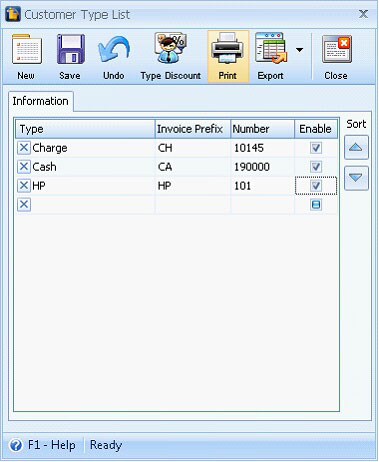Click the Number column header
This screenshot has height=462, width=379.
[262, 129]
